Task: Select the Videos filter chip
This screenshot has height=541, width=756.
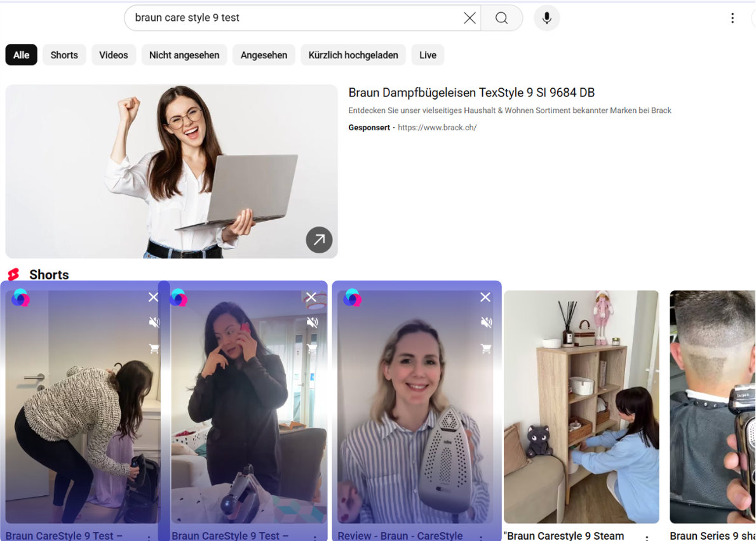Action: (x=113, y=55)
